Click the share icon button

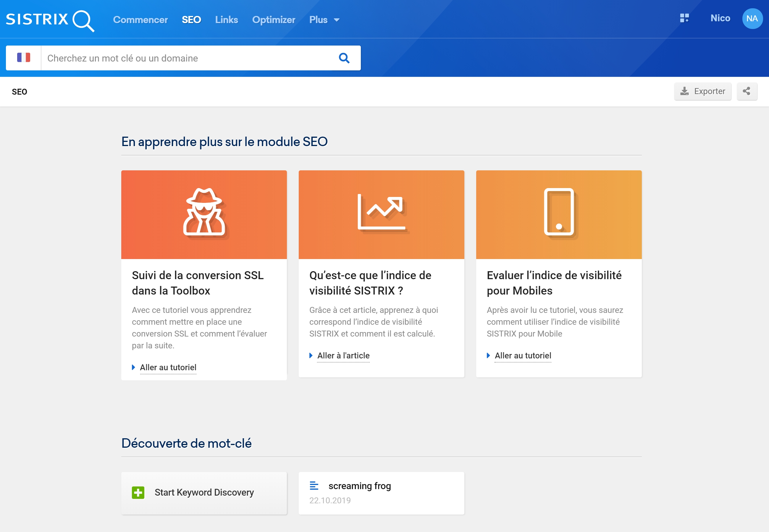coord(747,91)
